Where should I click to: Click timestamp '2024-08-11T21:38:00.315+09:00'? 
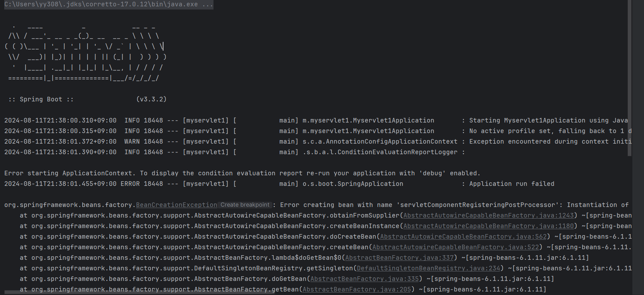60,131
